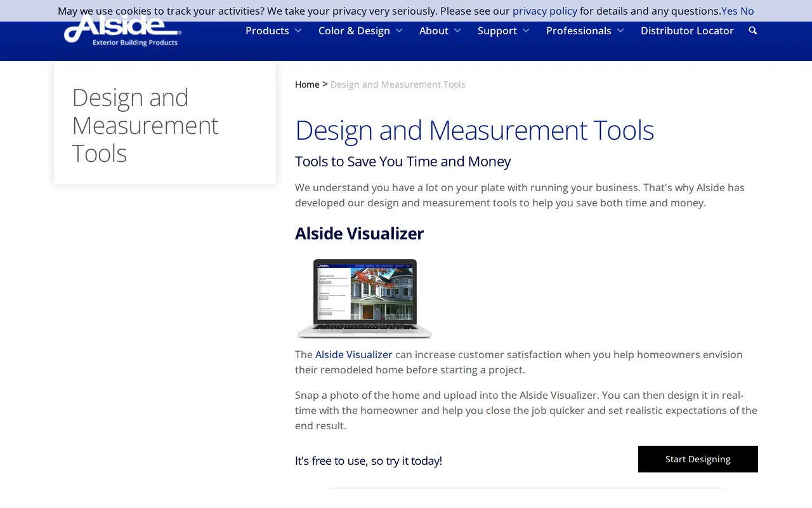
Task: Go to Distributor Locator
Action: click(x=687, y=30)
